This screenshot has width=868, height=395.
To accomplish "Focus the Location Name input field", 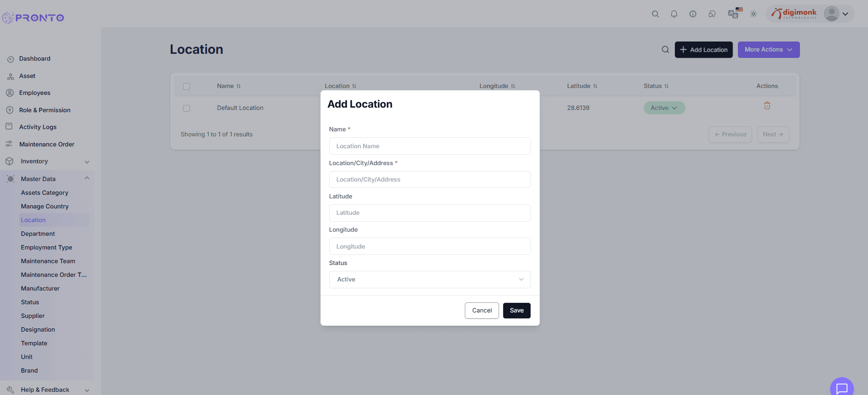I will click(x=430, y=146).
